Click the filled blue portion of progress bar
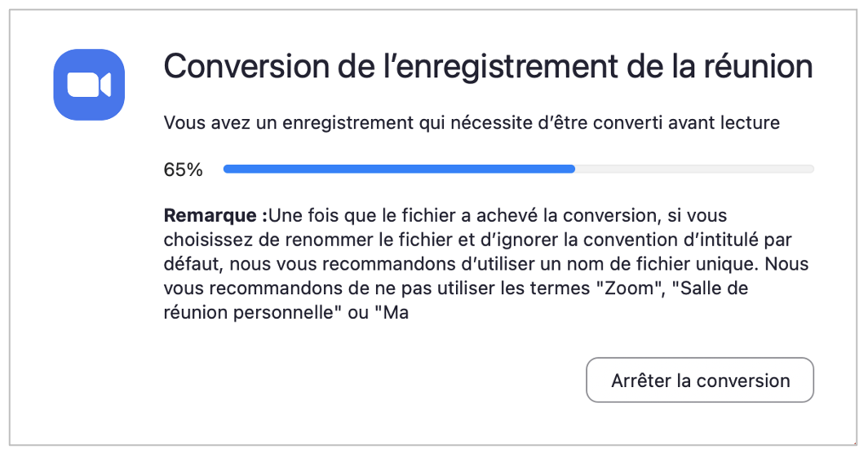This screenshot has width=868, height=458. click(398, 170)
